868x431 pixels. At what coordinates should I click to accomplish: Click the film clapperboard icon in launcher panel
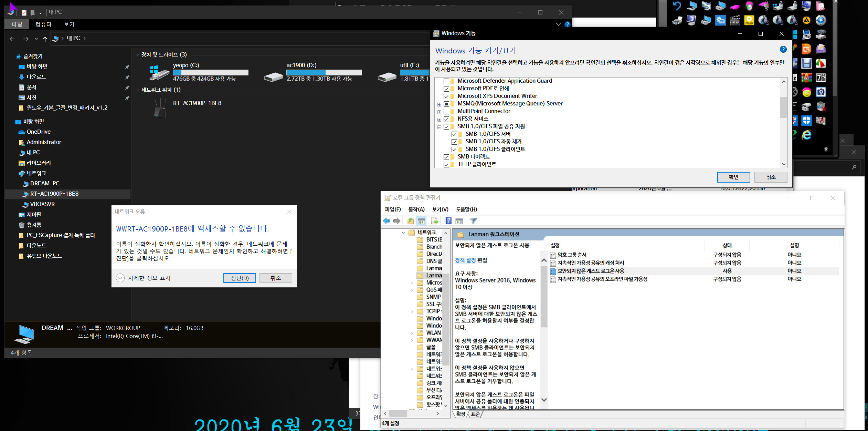[x=735, y=20]
